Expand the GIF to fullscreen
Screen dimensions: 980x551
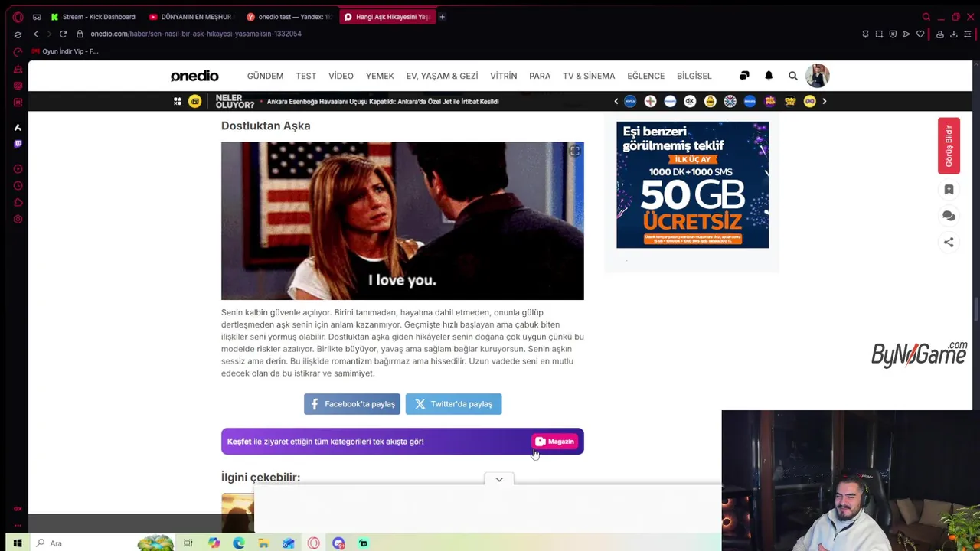click(574, 152)
